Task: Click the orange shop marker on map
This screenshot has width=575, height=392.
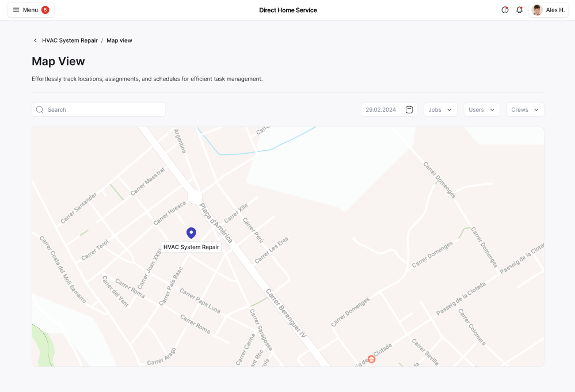Action: [x=371, y=359]
